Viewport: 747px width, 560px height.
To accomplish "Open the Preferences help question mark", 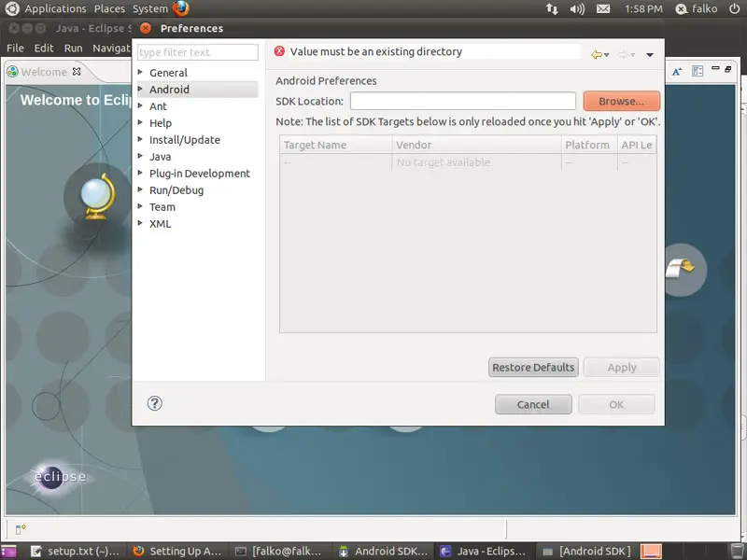I will [154, 403].
